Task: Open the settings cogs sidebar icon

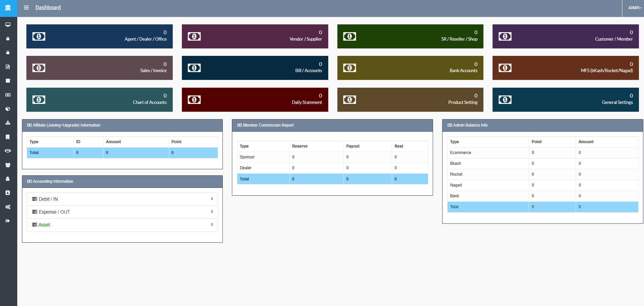Action: tap(8, 207)
